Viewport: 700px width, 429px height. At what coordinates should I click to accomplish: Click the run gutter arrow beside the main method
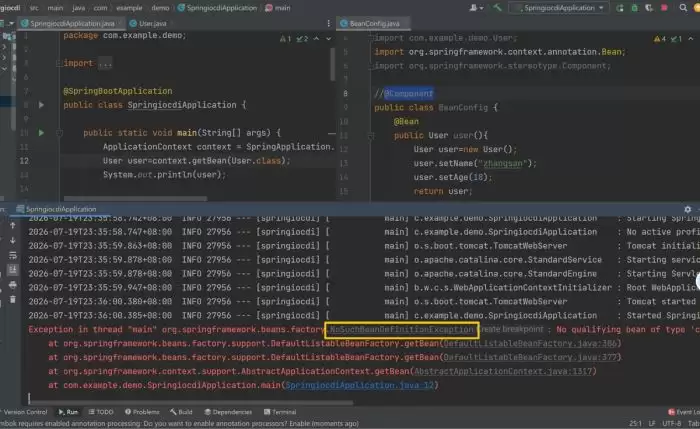pyautogui.click(x=41, y=133)
